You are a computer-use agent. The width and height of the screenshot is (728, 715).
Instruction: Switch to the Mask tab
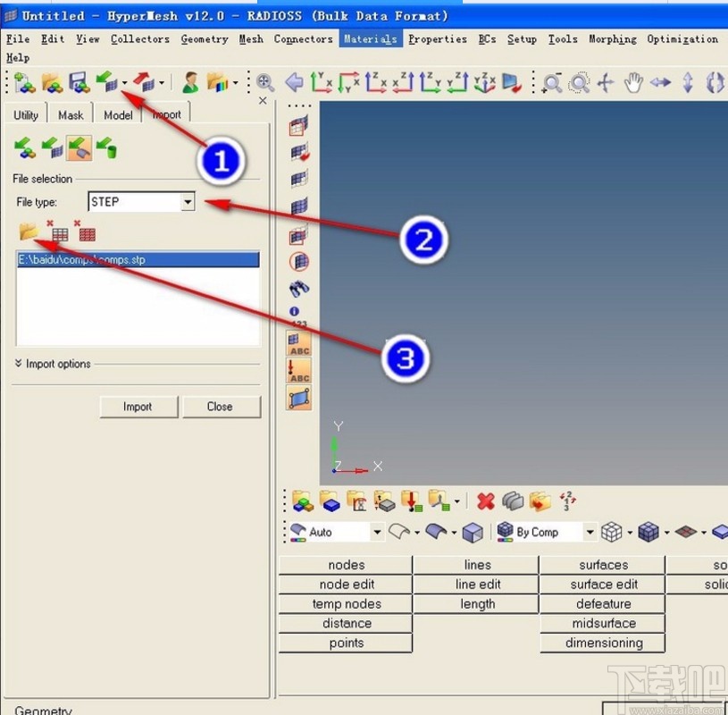click(x=71, y=114)
